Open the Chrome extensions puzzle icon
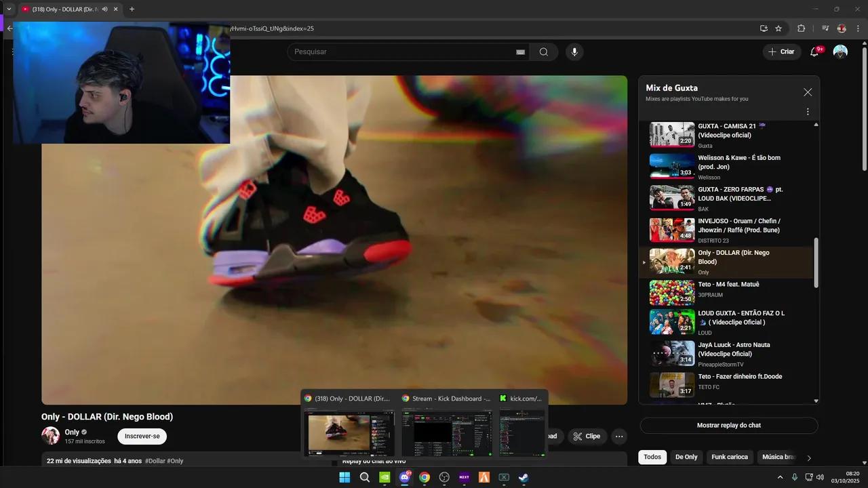This screenshot has width=868, height=488. pos(801,28)
